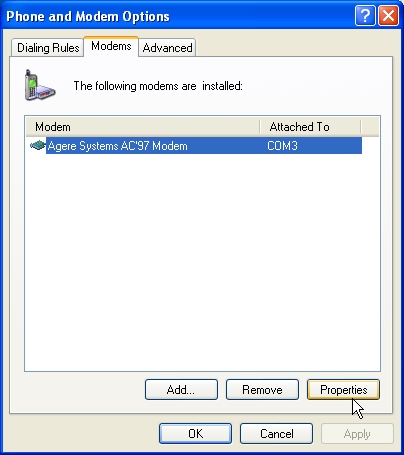Cancel the dialog
The image size is (404, 455).
[276, 433]
